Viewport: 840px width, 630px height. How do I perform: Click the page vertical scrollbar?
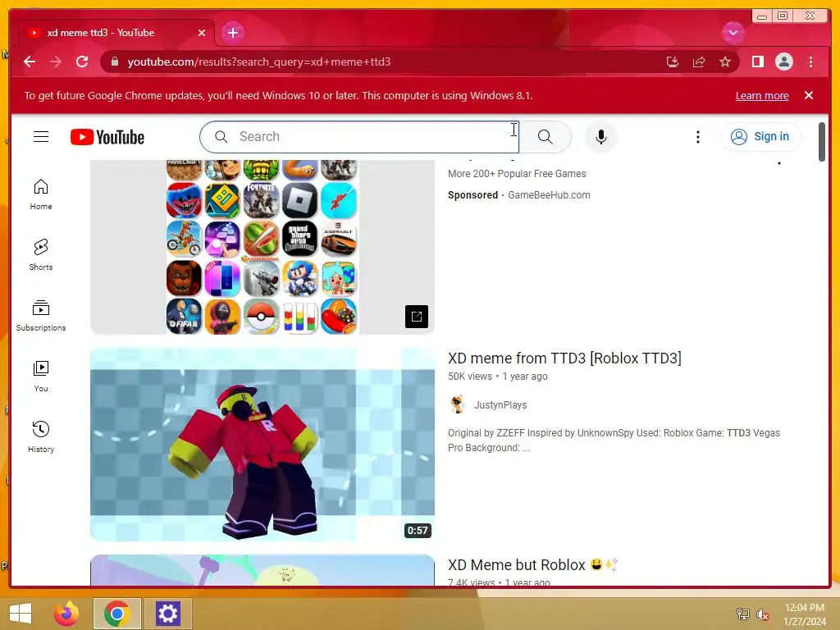821,141
